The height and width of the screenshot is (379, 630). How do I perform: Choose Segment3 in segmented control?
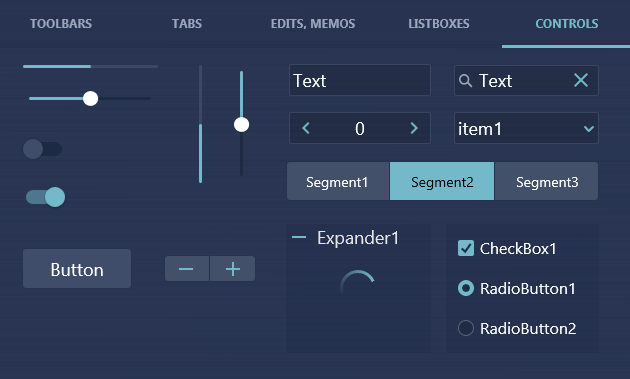click(546, 181)
